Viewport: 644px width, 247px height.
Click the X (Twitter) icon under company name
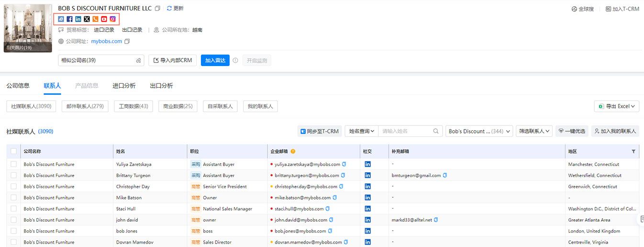tap(87, 19)
